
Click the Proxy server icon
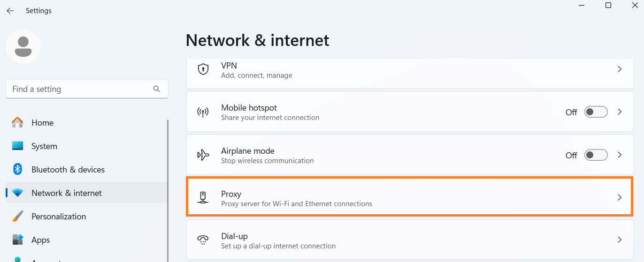point(203,198)
